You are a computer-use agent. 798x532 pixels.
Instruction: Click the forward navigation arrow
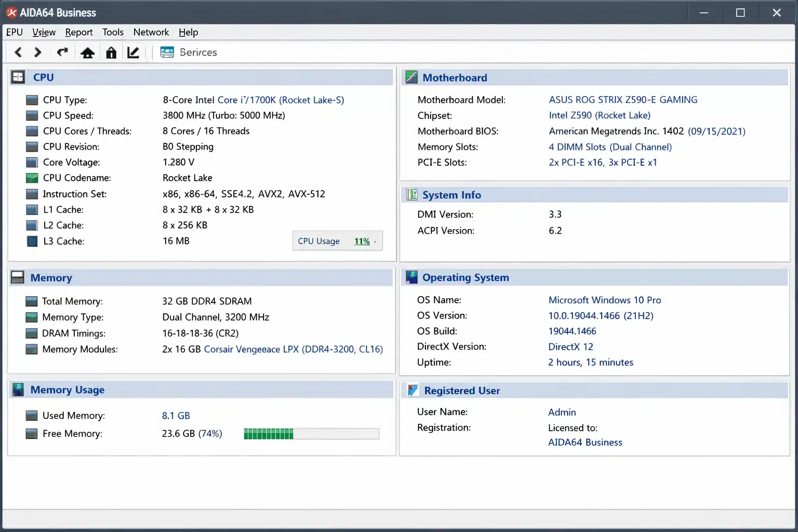click(37, 52)
